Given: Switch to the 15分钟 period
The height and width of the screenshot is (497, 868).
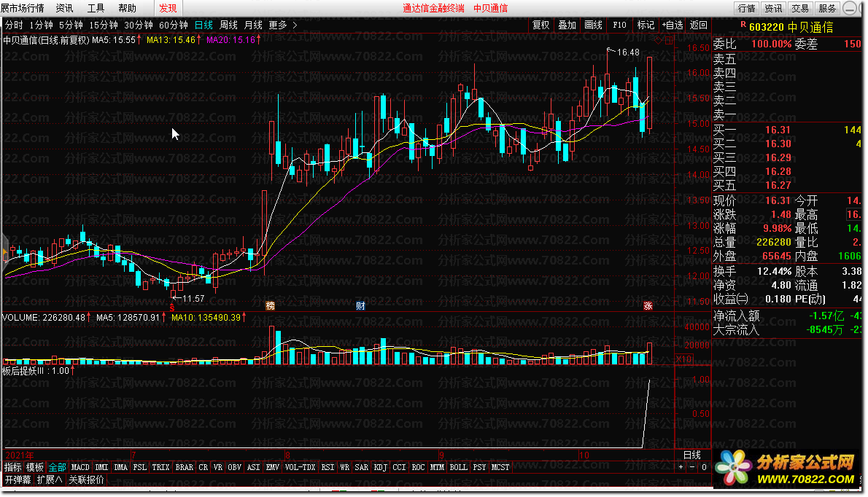Looking at the screenshot, I should (104, 25).
